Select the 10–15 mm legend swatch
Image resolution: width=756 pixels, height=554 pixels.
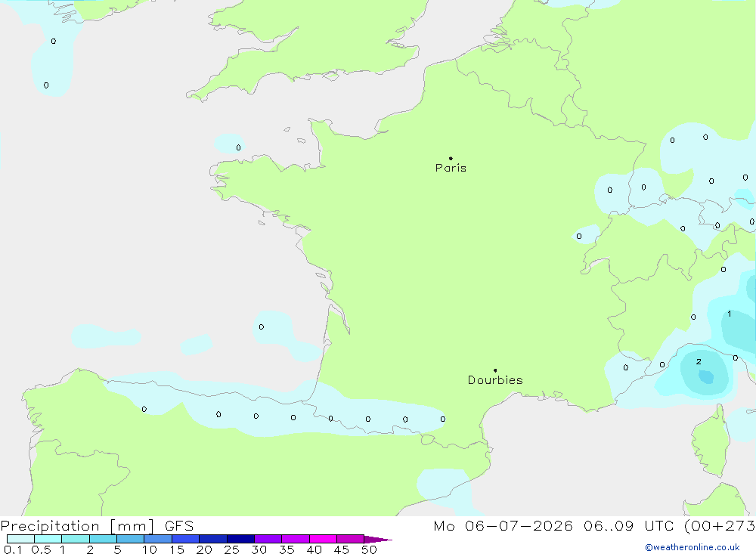tap(158, 539)
